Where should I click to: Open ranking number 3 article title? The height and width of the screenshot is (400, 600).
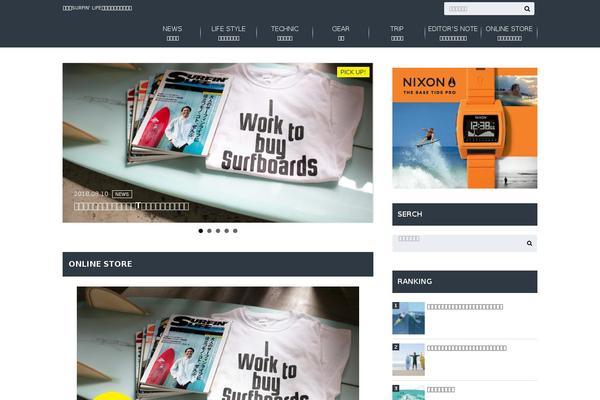(441, 390)
